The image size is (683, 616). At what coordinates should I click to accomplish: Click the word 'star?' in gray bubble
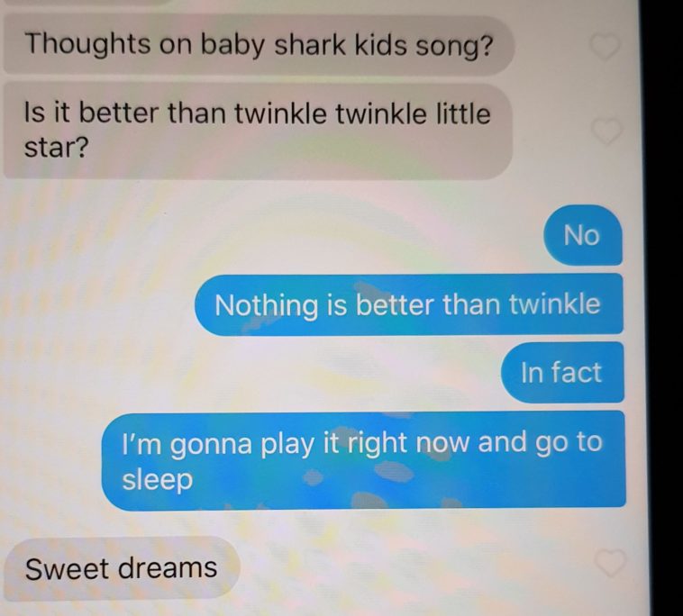[56, 148]
